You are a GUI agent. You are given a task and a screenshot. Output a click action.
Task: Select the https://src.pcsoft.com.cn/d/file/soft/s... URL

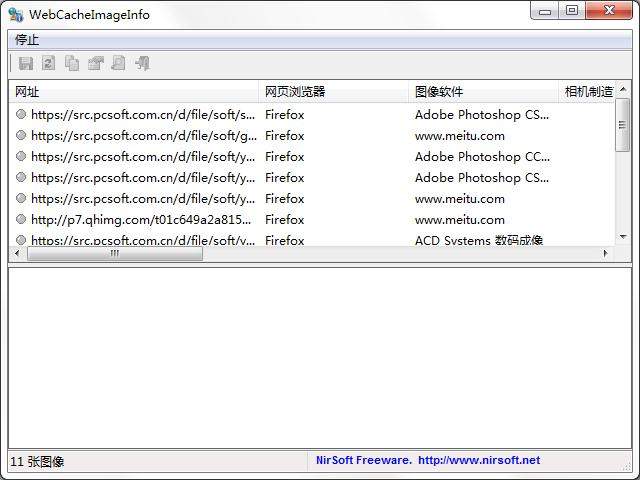[x=143, y=115]
